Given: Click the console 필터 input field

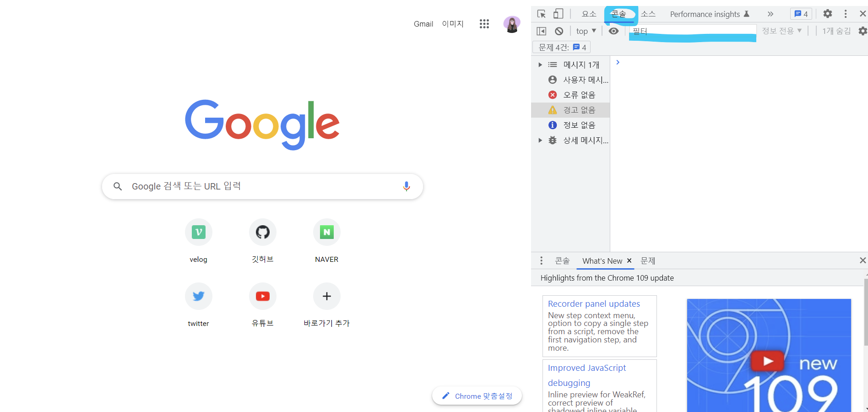Looking at the screenshot, I should point(692,31).
